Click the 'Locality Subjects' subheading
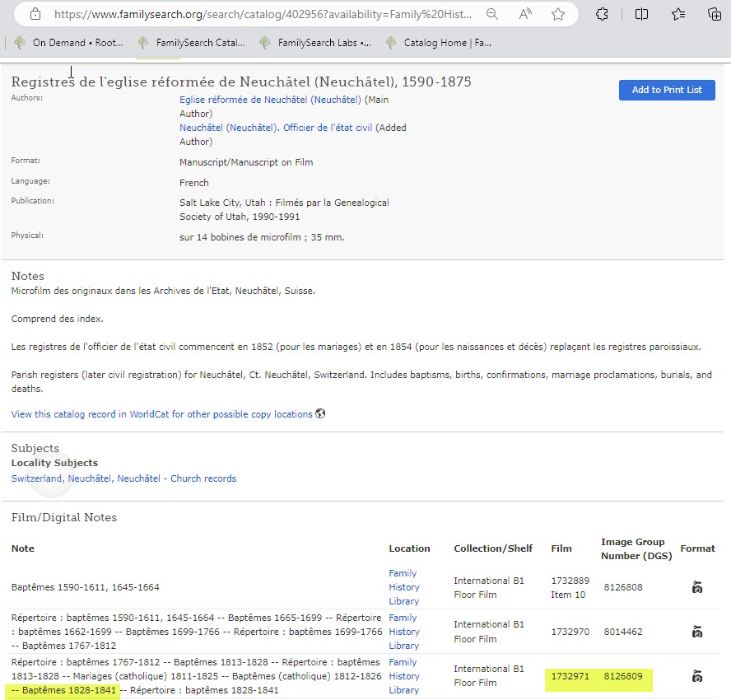Image resolution: width=731 pixels, height=700 pixels. 54,463
